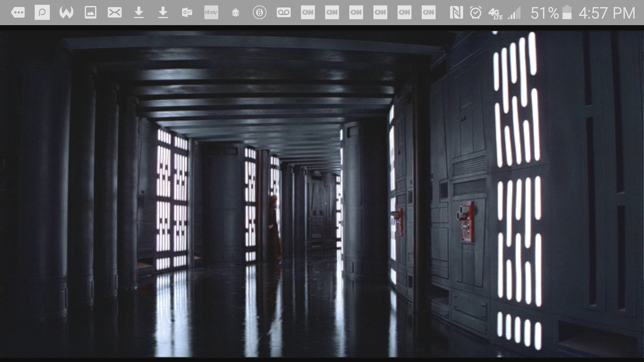Tap the cellular signal strength bars
Screen dimensions: 644x362
pyautogui.click(x=514, y=13)
